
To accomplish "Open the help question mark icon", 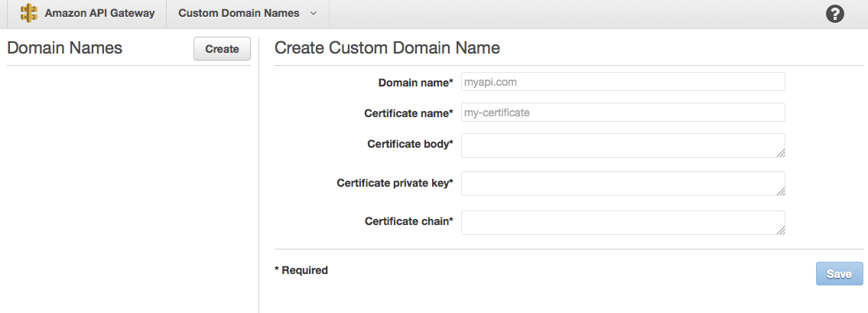I will [835, 14].
